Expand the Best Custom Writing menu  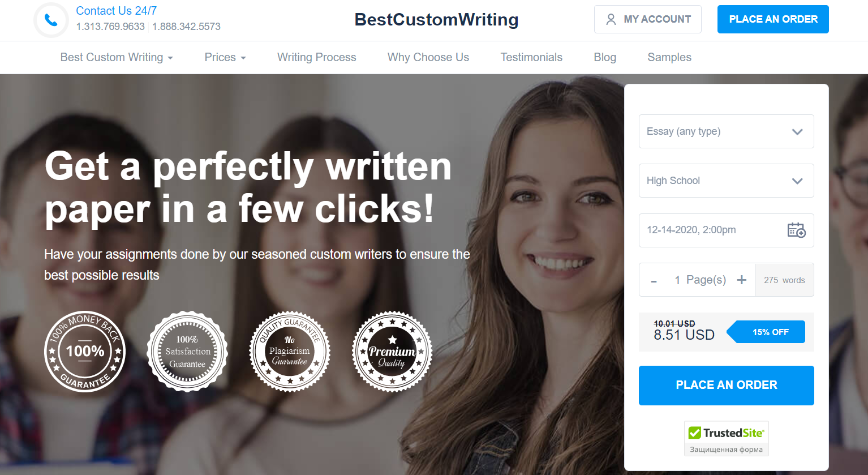click(117, 57)
